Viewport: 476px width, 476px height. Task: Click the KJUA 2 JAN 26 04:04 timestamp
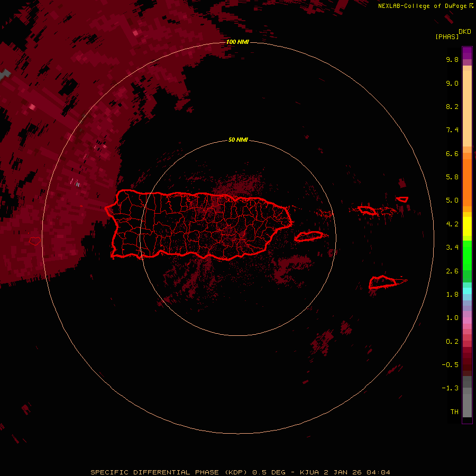click(345, 472)
